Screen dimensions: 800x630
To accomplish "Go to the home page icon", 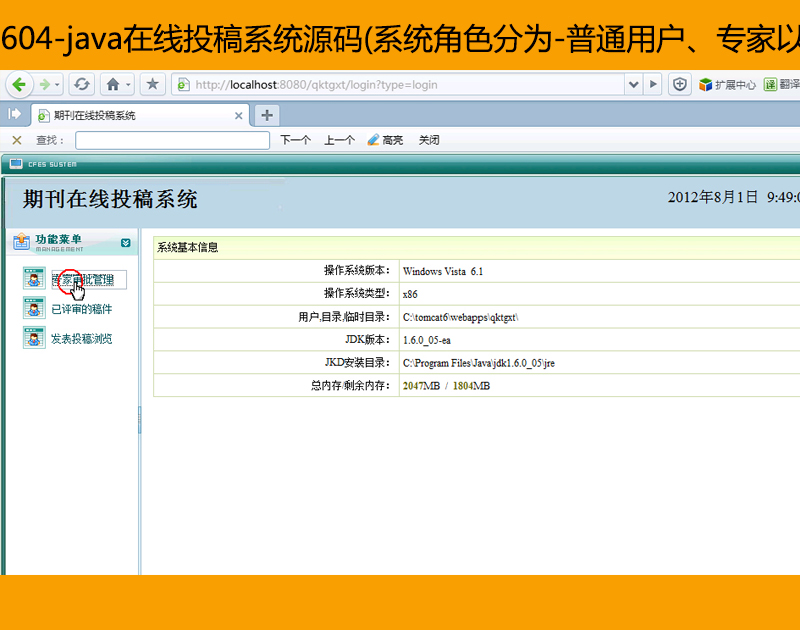I will [x=113, y=85].
